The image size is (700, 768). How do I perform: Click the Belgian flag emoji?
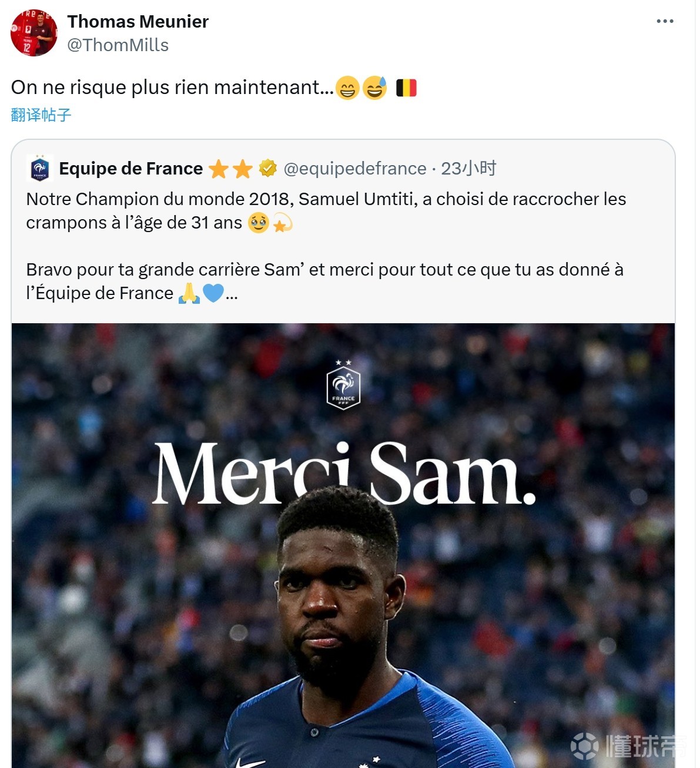[406, 88]
